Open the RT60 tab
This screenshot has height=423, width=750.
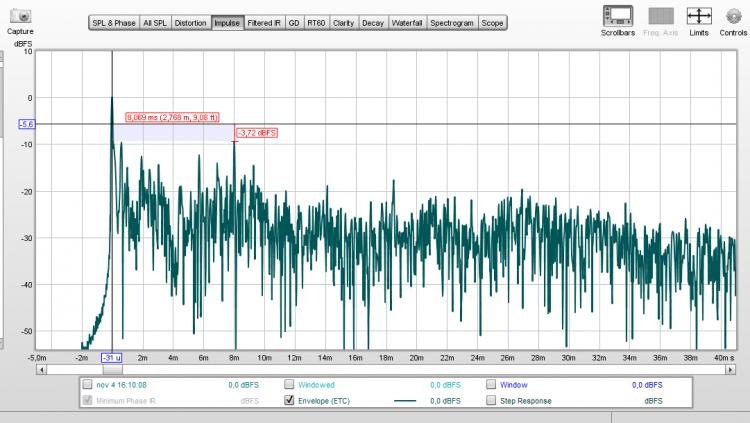click(x=316, y=23)
